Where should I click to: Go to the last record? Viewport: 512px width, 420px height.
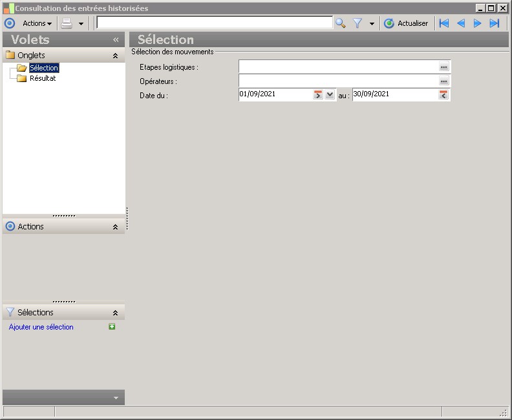tap(495, 23)
